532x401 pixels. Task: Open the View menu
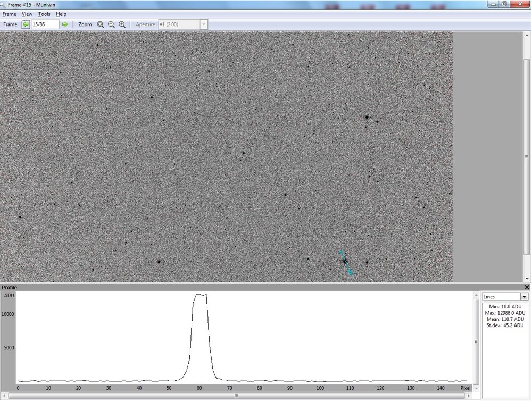click(27, 14)
